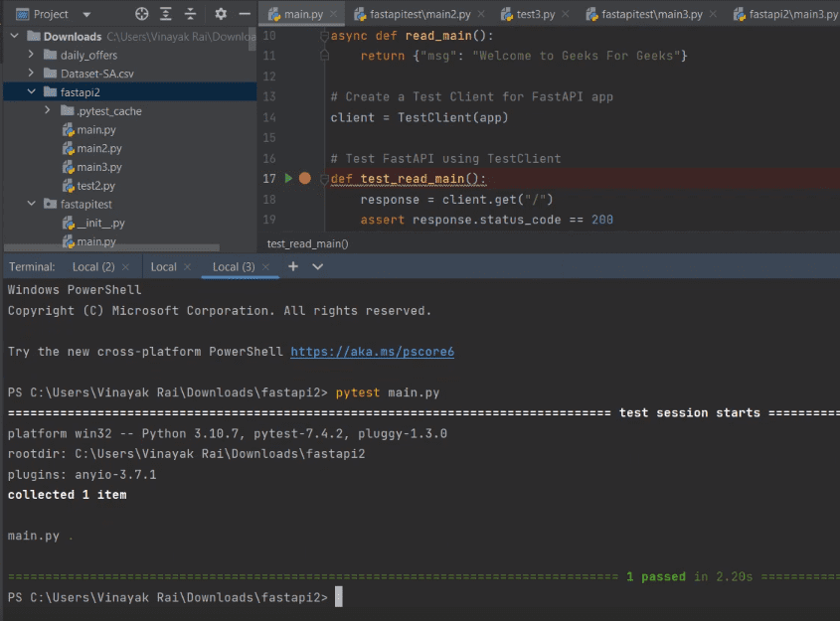The height and width of the screenshot is (621, 840).
Task: Run test_read_main with green gutter arrow
Action: [288, 179]
